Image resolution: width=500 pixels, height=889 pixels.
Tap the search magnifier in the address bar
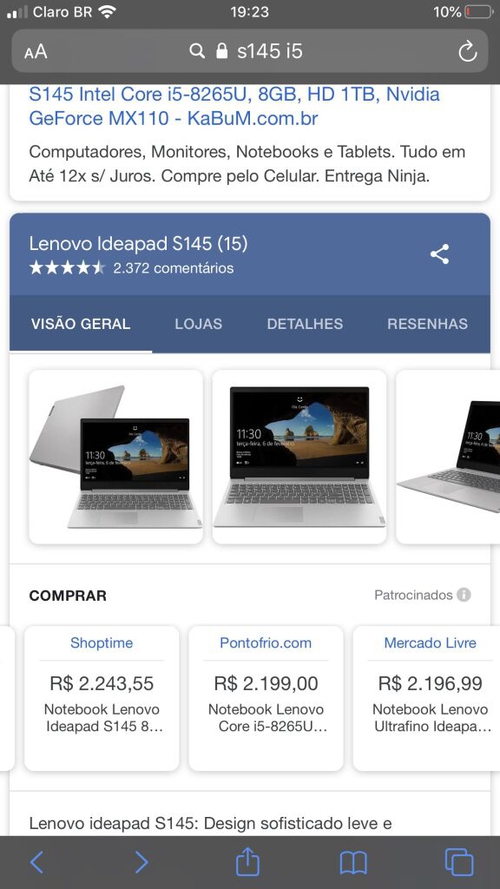point(197,52)
